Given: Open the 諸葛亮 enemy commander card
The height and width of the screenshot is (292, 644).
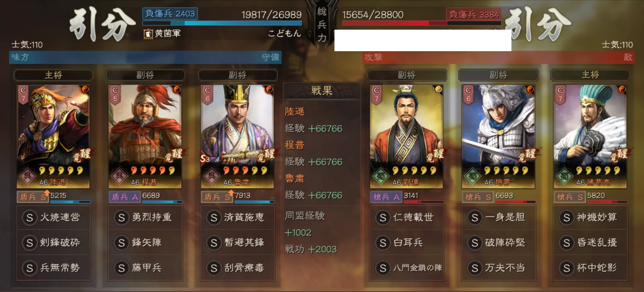Looking at the screenshot, I should point(590,136).
